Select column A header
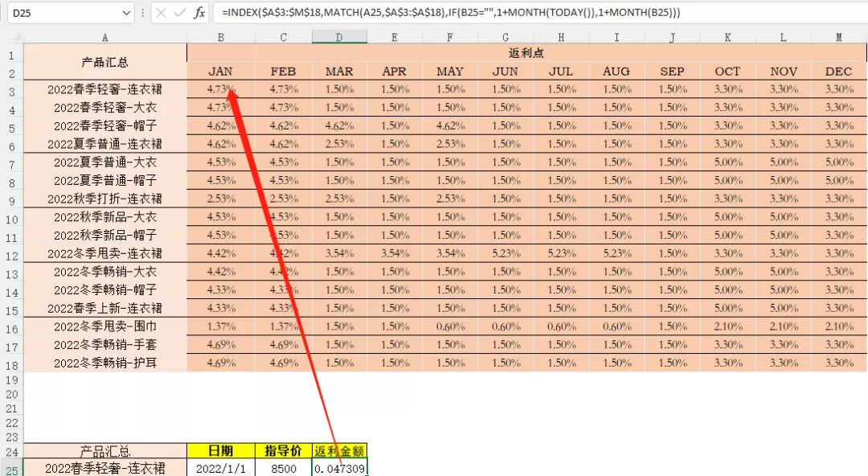The height and width of the screenshot is (476, 868). pyautogui.click(x=104, y=38)
